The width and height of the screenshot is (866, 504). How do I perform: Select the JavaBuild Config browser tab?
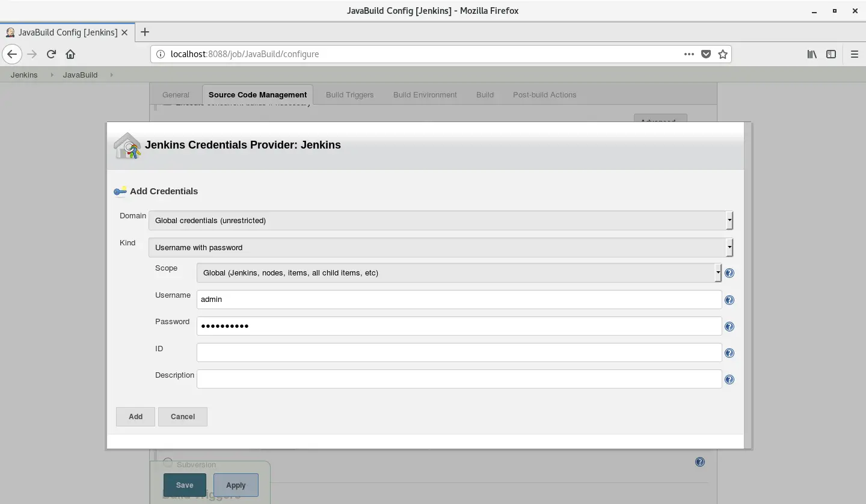66,32
